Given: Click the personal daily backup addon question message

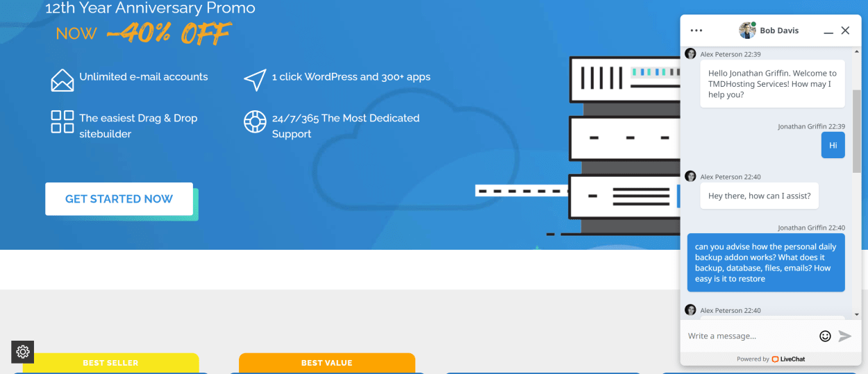Looking at the screenshot, I should tap(766, 262).
